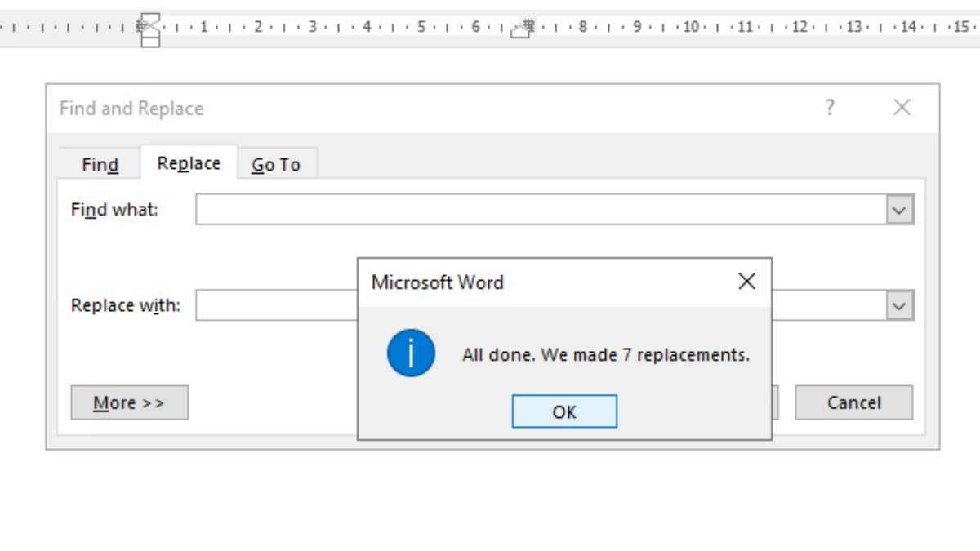Click inside the Find what field
The height and width of the screenshot is (551, 980).
tap(490, 209)
